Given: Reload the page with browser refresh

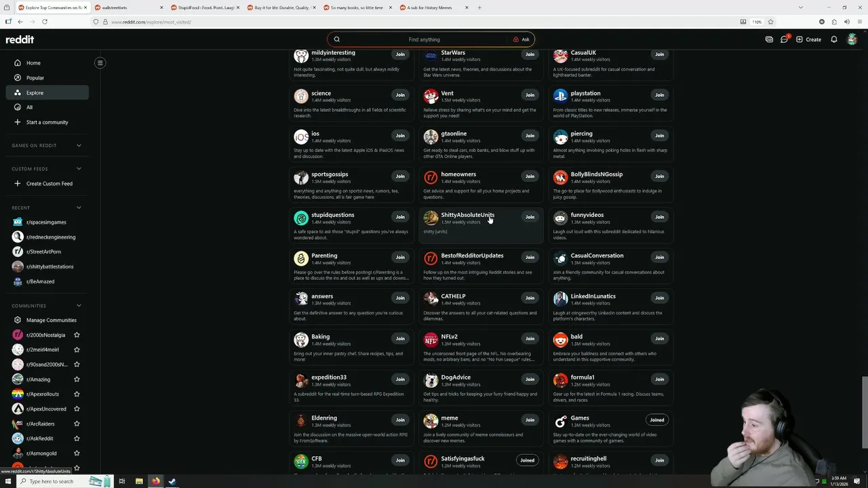Looking at the screenshot, I should point(45,22).
